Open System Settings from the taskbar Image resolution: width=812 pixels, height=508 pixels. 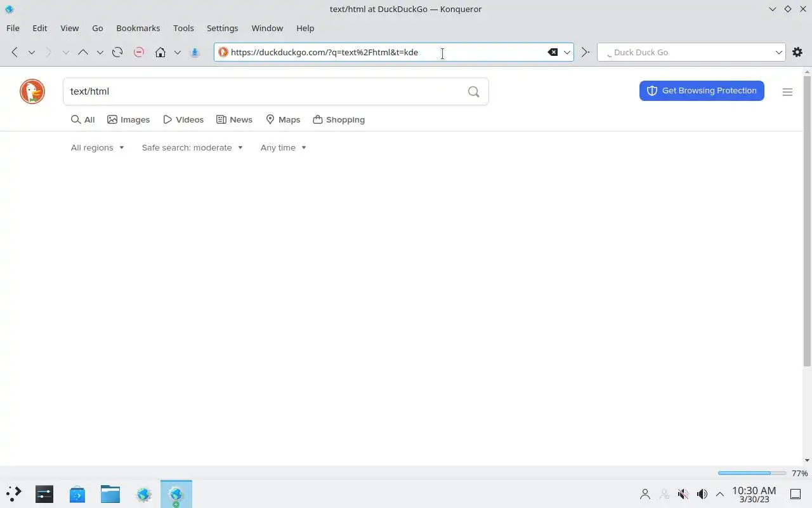click(44, 494)
